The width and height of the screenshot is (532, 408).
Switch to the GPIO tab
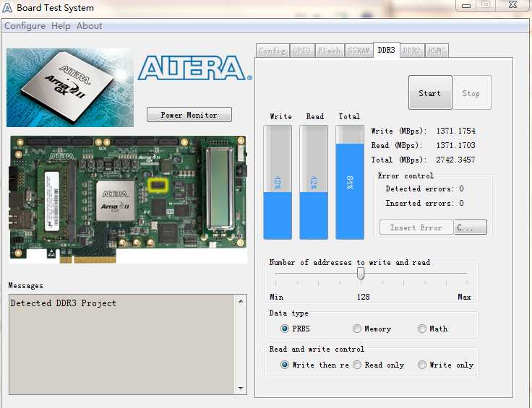click(x=302, y=51)
